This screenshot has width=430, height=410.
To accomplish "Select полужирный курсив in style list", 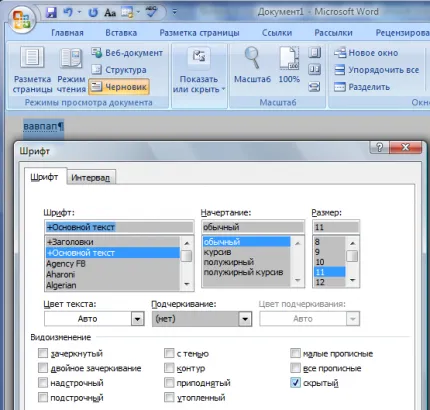I will pos(243,272).
